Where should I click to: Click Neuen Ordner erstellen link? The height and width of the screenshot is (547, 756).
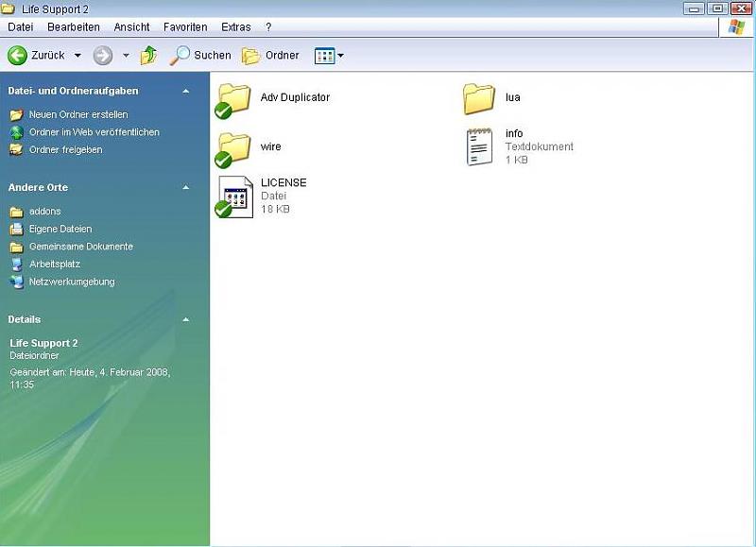[77, 114]
